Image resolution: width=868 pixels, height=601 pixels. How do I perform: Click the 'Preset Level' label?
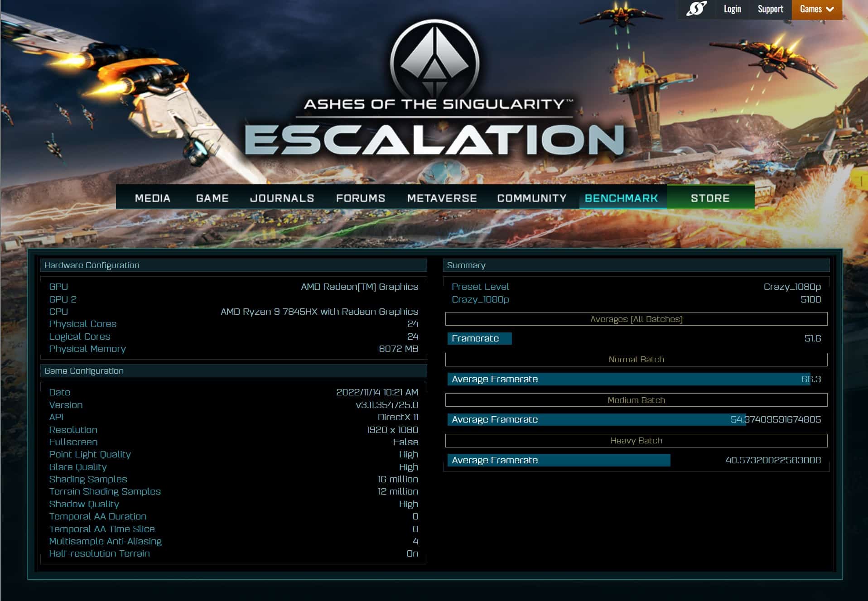point(480,287)
